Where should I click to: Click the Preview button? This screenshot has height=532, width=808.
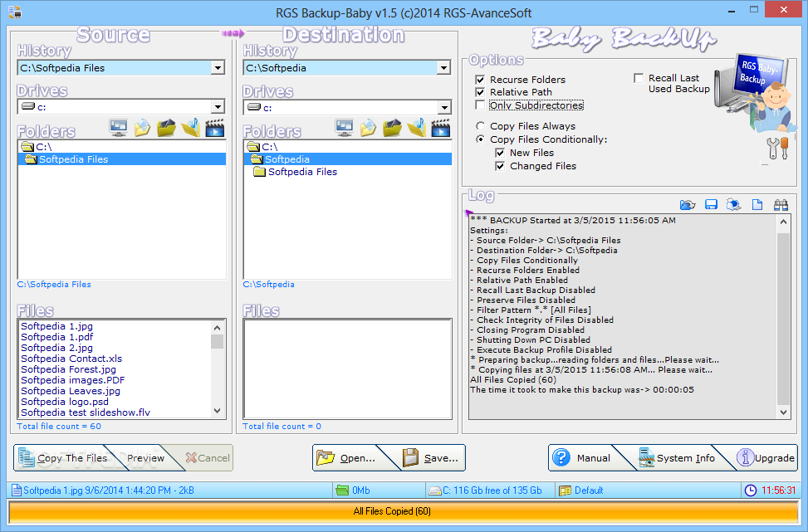[x=145, y=458]
